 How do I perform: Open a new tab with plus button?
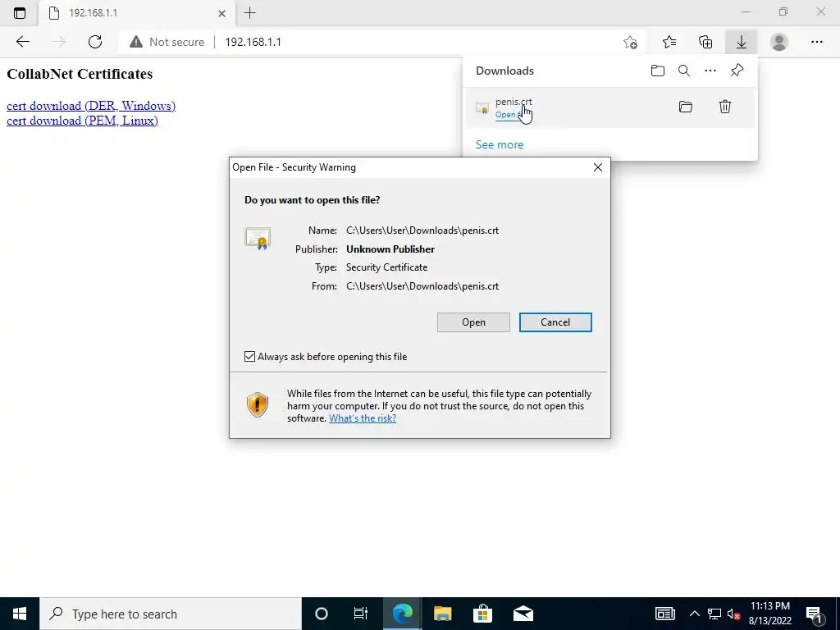pos(249,13)
